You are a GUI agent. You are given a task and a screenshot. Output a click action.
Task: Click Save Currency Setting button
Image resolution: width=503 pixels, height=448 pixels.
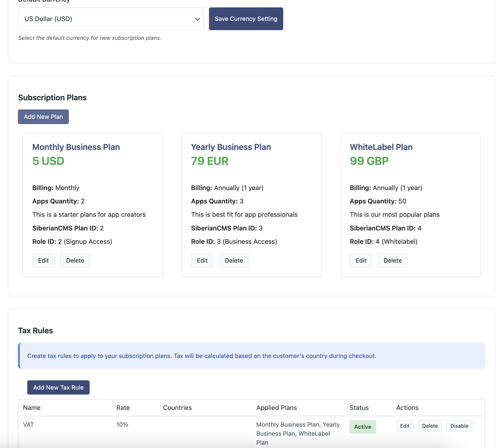pyautogui.click(x=246, y=19)
